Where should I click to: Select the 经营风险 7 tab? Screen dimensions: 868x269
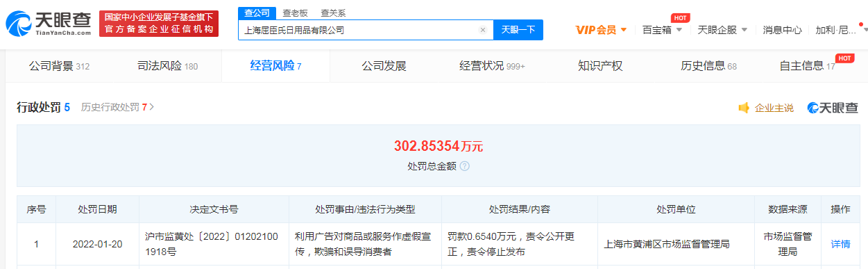(275, 67)
